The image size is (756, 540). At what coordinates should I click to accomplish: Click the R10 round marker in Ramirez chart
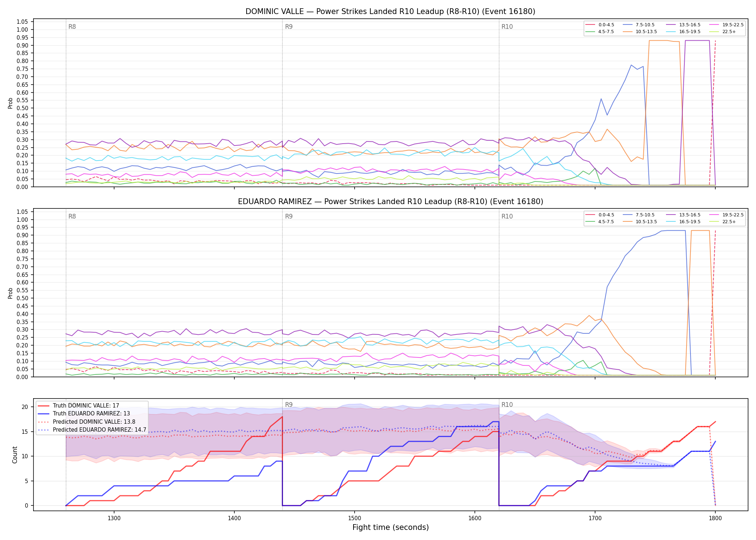[507, 216]
